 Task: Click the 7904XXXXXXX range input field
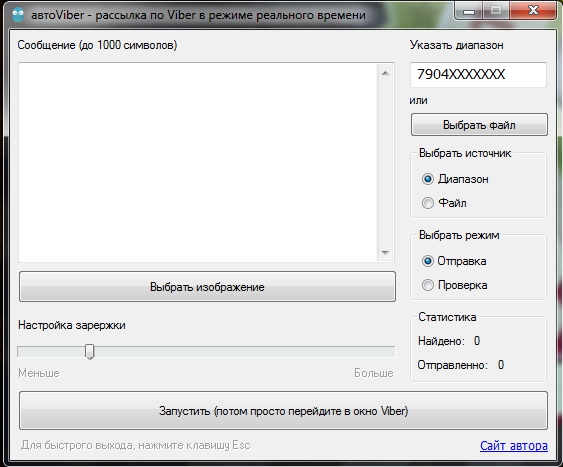(478, 75)
